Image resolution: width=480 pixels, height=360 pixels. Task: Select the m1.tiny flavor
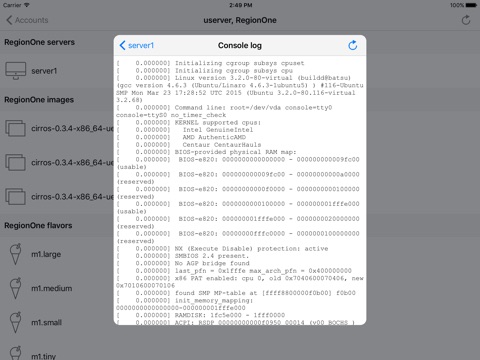click(43, 356)
